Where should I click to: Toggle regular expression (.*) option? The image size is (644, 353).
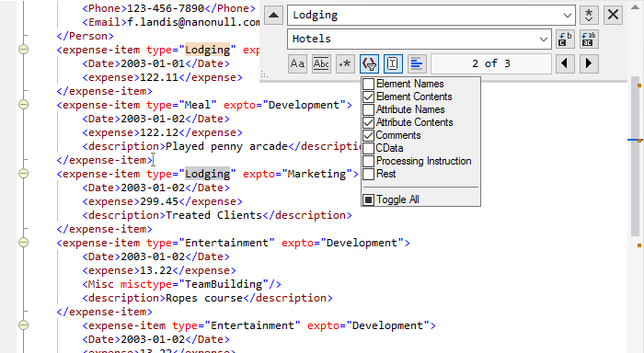click(x=345, y=63)
